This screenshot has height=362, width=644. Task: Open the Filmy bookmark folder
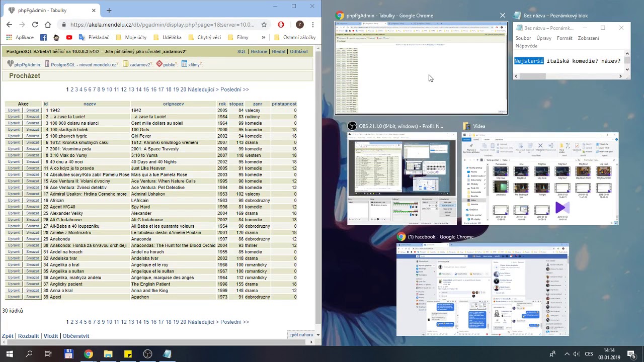point(238,37)
